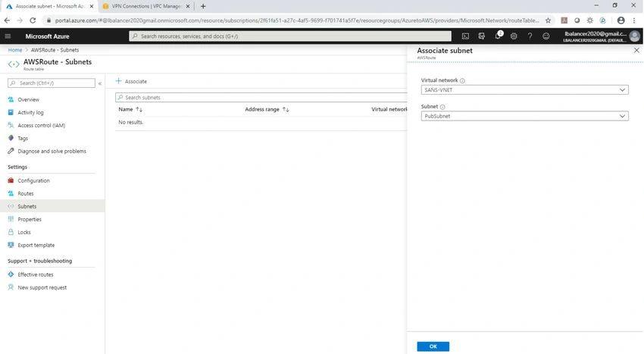Click the Properties icon in sidebar
644x354 pixels.
pos(11,219)
